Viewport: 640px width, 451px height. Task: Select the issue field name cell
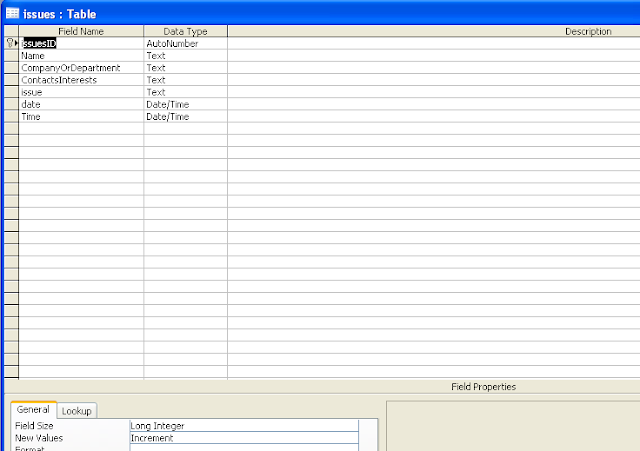(x=81, y=92)
